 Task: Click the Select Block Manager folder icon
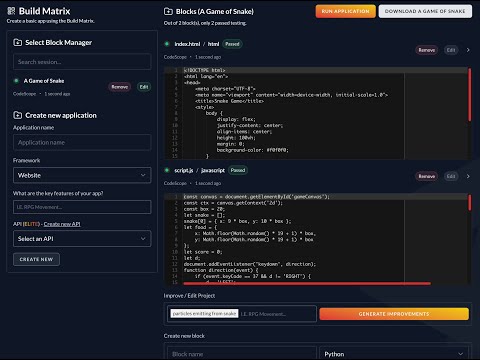pos(17,42)
